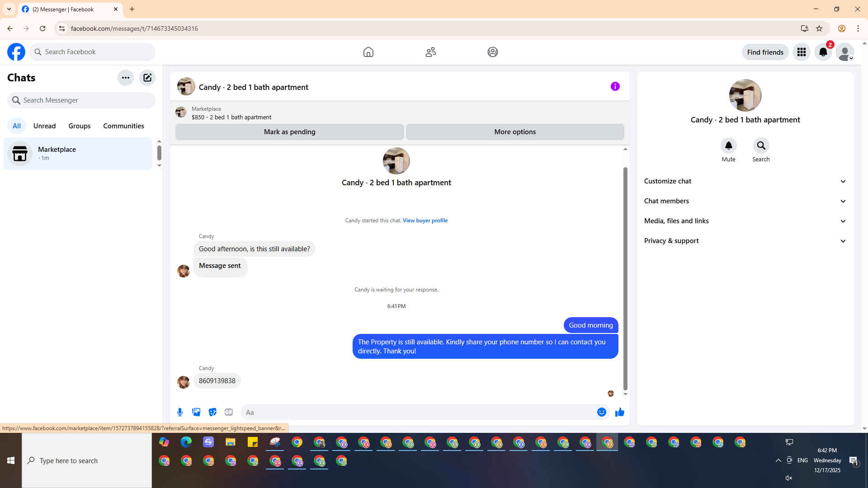This screenshot has width=868, height=488.
Task: Toggle conversation information panel
Action: pos(615,86)
